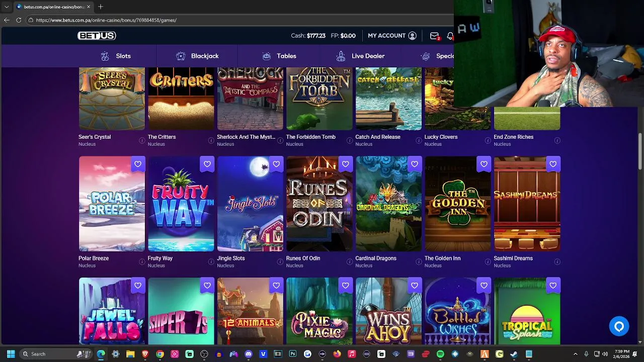This screenshot has height=362, width=644.
Task: Click the Sashimi Dreams title link
Action: pos(513,258)
